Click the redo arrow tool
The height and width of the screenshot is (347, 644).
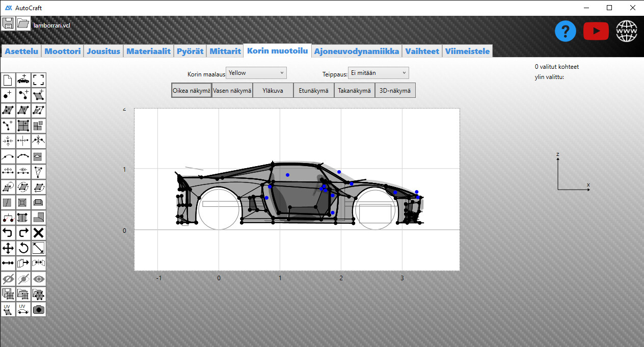click(23, 233)
